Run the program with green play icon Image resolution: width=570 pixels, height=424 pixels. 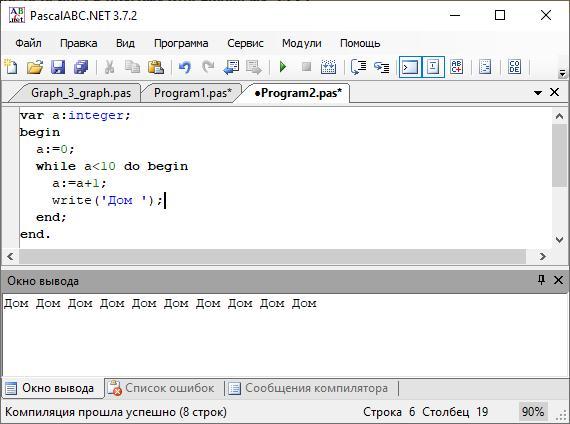point(283,67)
